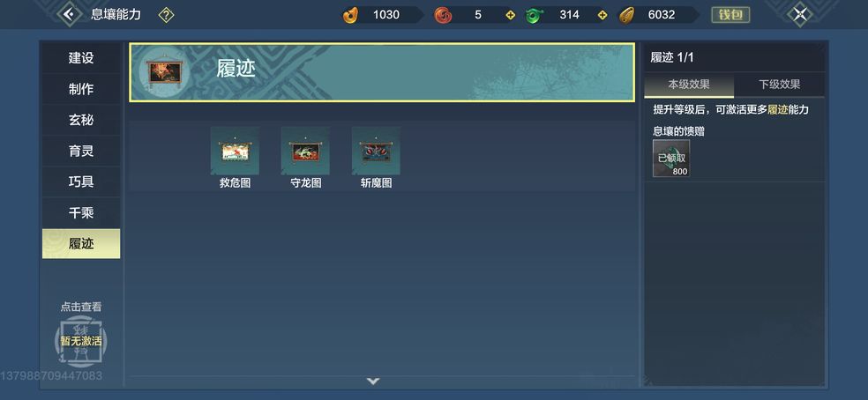The height and width of the screenshot is (400, 868).
Task: Open the question mark help icon
Action: (x=166, y=15)
